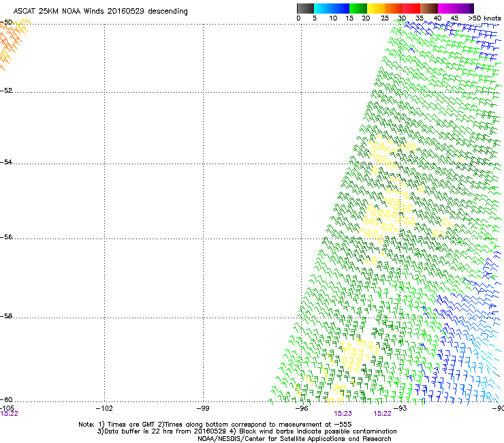Image resolution: width=504 pixels, height=443 pixels.
Task: Click the purple 15:23 time stamp
Action: tap(343, 414)
